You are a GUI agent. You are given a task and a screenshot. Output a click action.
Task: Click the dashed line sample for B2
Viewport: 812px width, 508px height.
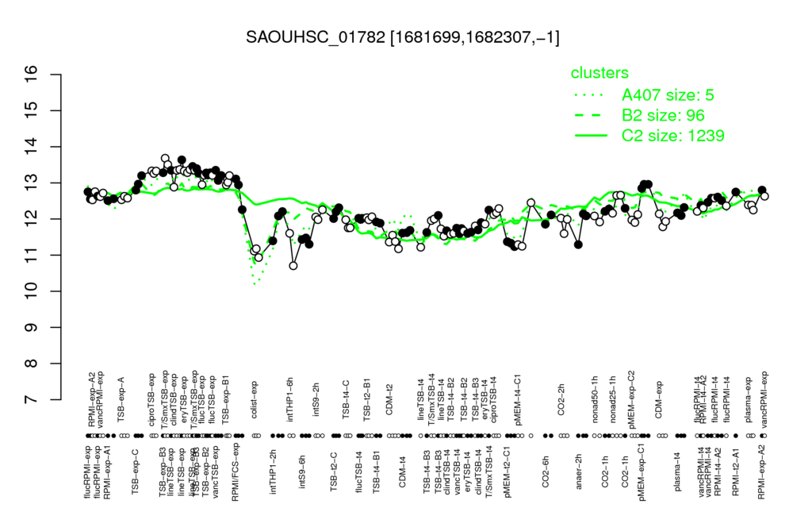point(590,115)
